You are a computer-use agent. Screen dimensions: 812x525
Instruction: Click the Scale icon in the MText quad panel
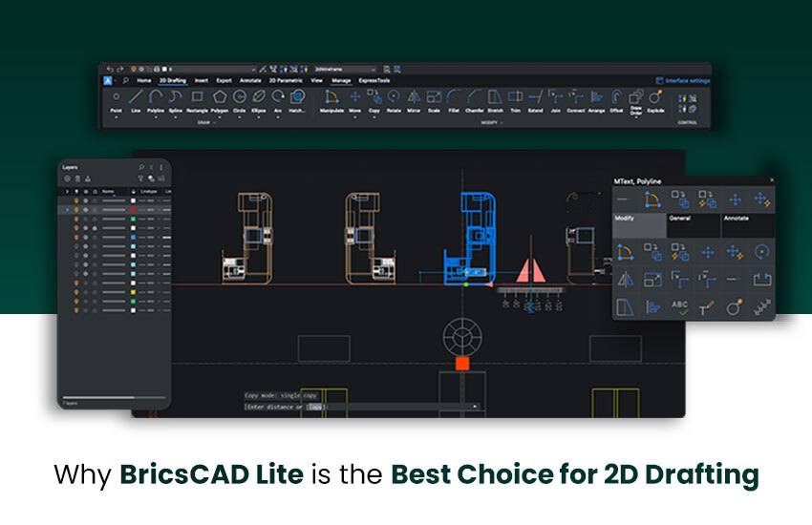(x=652, y=280)
